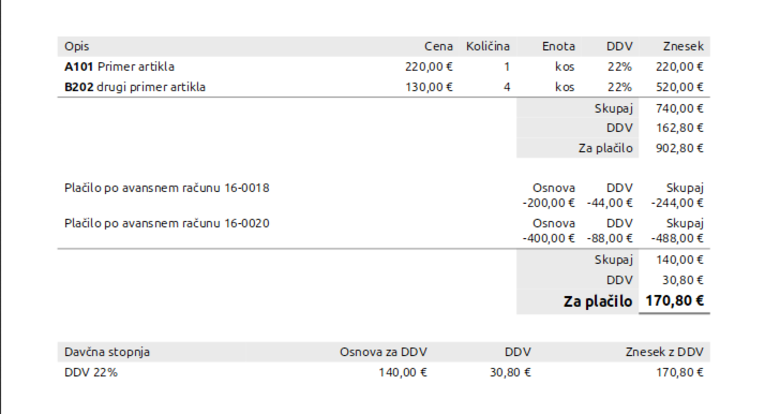This screenshot has height=414, width=765.
Task: Click the 902,80 € Za plačilo amount
Action: [680, 148]
